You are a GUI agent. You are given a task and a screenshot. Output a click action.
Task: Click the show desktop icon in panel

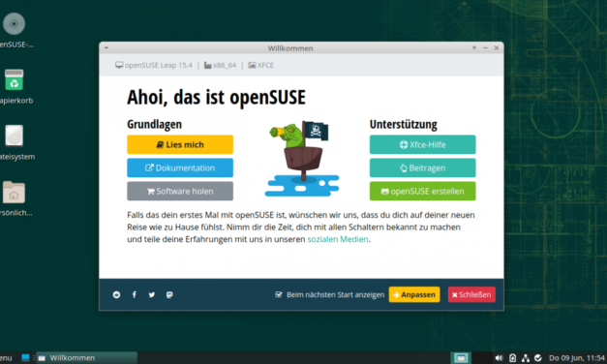[x=25, y=358]
